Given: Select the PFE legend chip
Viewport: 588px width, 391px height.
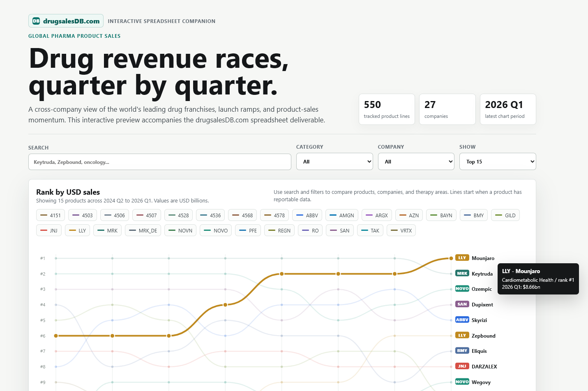Looking at the screenshot, I should coord(248,230).
